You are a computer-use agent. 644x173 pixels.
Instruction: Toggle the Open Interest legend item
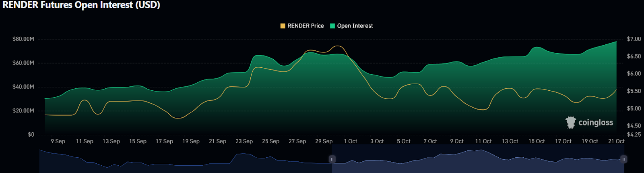coord(351,26)
